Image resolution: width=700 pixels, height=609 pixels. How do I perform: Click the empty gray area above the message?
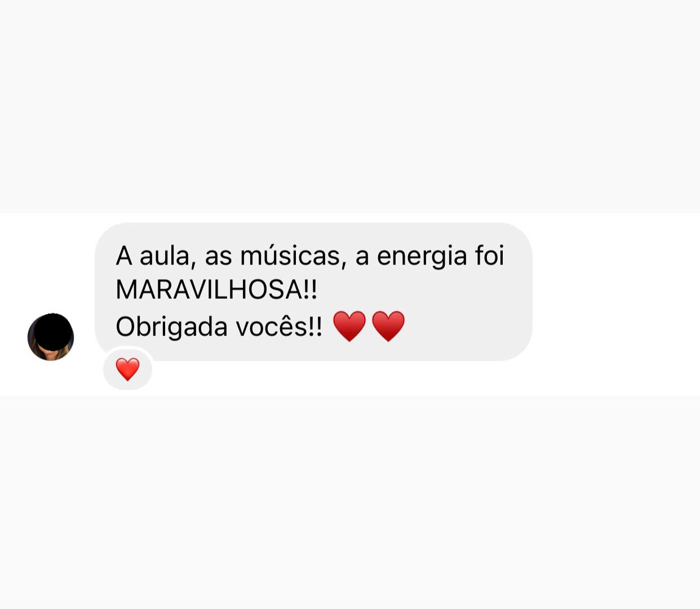[350, 107]
